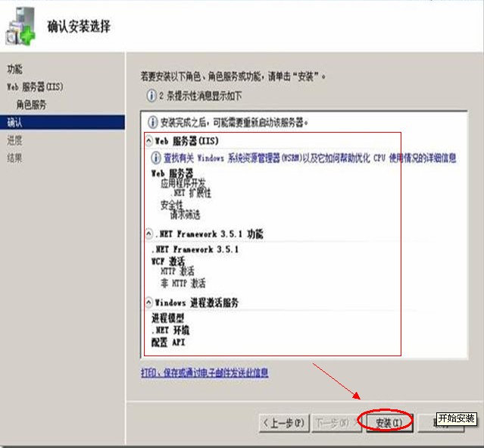
Task: Click the .NET 环境 list entry
Action: 170,331
